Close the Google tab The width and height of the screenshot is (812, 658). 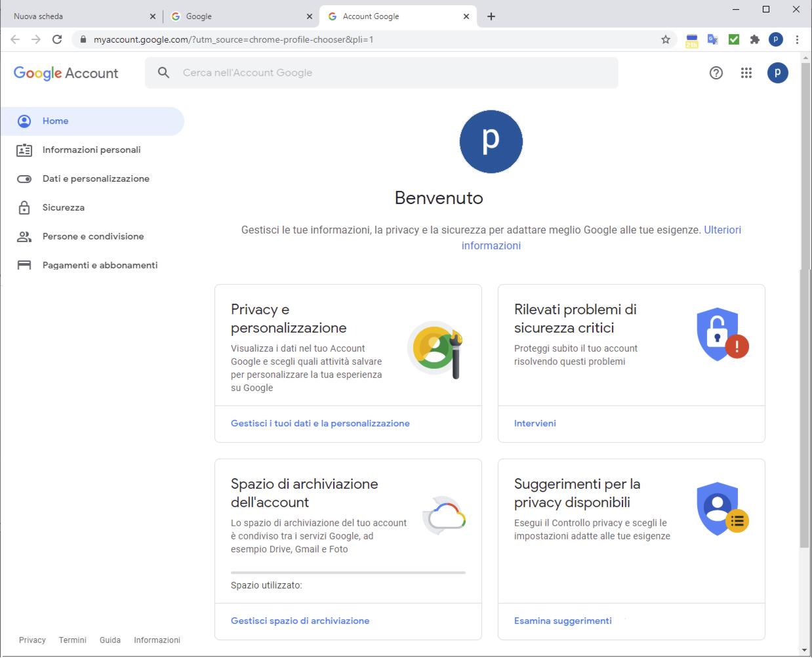click(310, 16)
